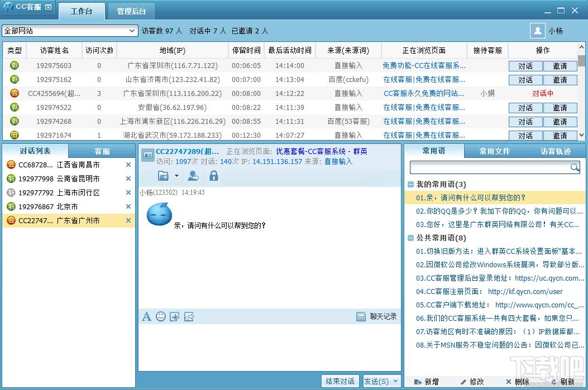The width and height of the screenshot is (588, 390).
Task: Click the 对话中 status for CC4255694
Action: pyautogui.click(x=543, y=93)
